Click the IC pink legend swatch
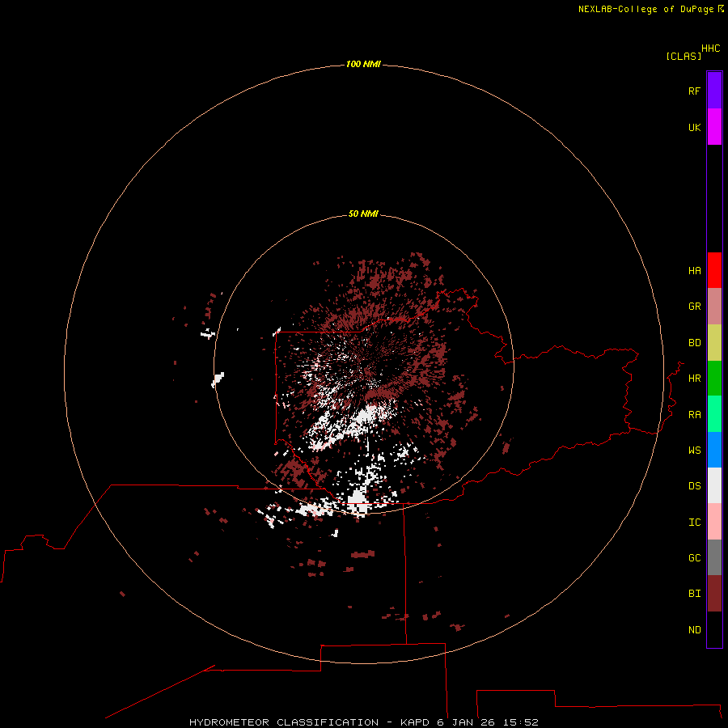 714,522
